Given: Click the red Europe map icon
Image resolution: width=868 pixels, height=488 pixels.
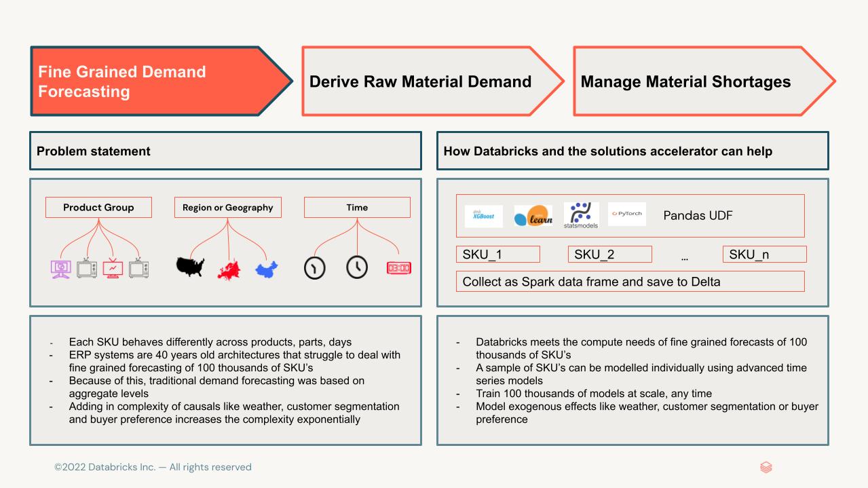Looking at the screenshot, I should [x=229, y=270].
